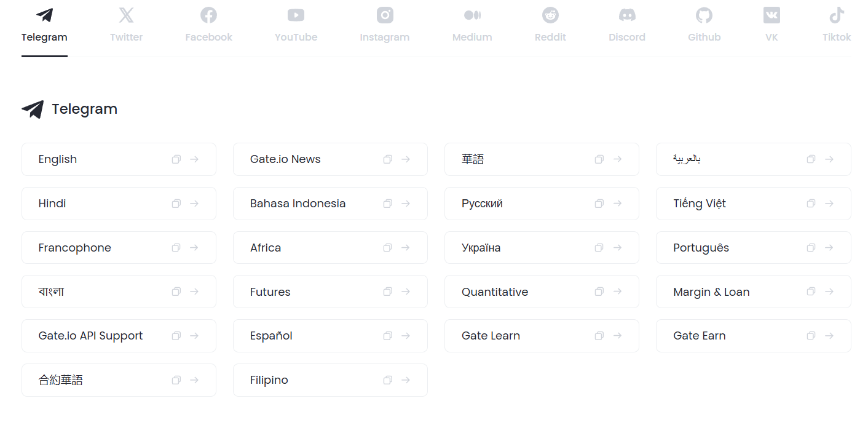The width and height of the screenshot is (868, 425).
Task: Click the Github logo icon
Action: (x=704, y=15)
